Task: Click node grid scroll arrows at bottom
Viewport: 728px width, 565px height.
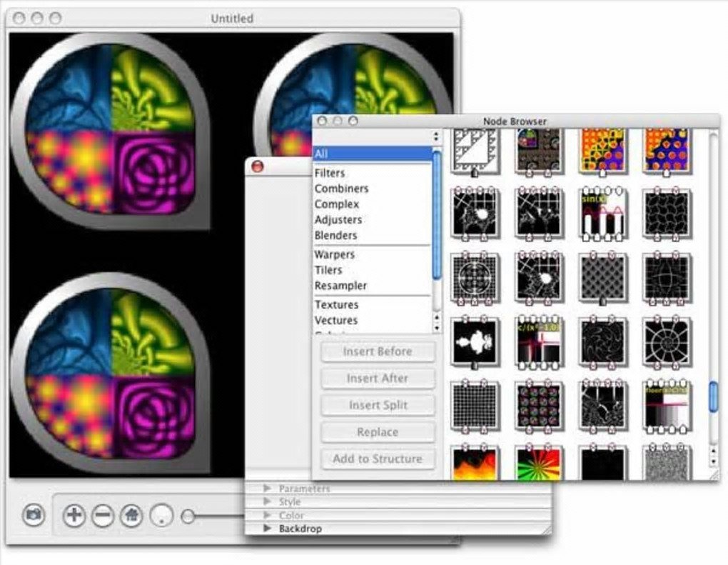Action: pyautogui.click(x=714, y=456)
